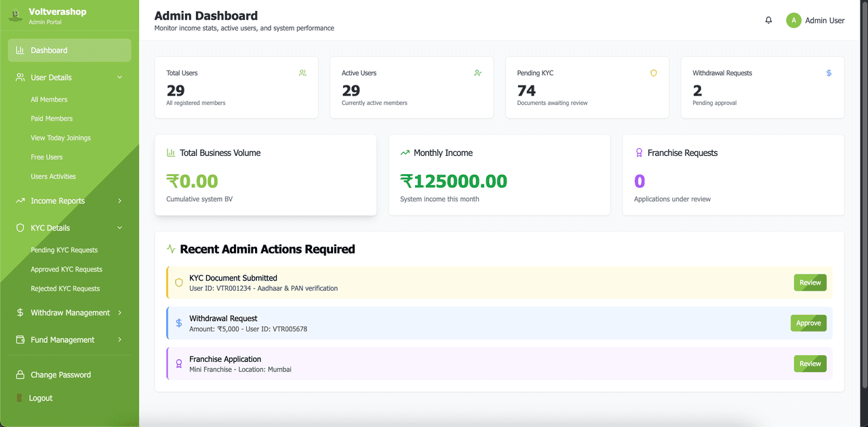
Task: Click the Franchise Requests award ribbon icon
Action: coord(639,153)
